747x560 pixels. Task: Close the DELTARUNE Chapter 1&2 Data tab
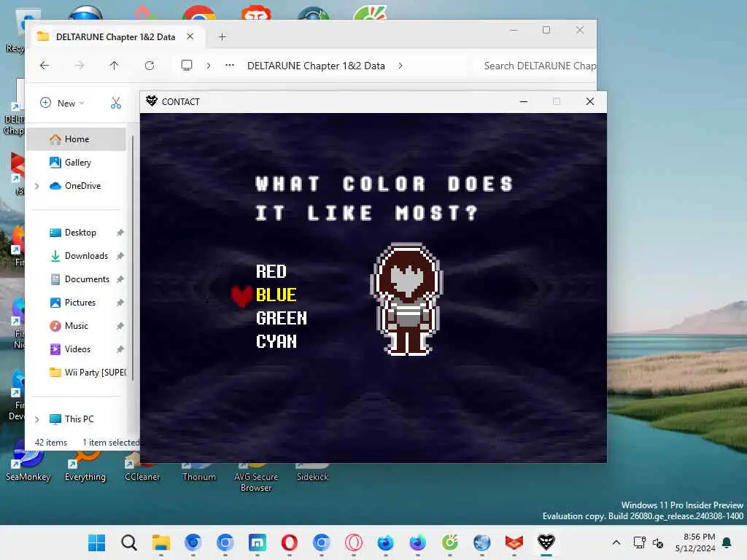pyautogui.click(x=190, y=36)
